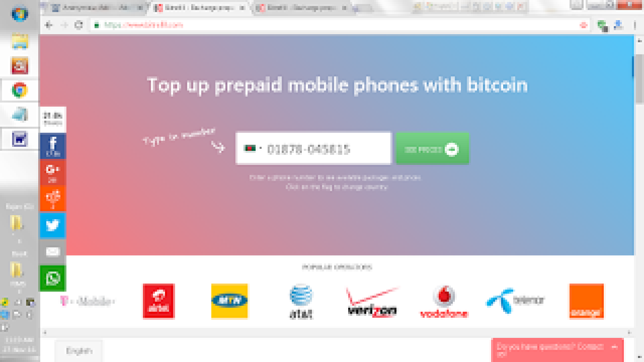The width and height of the screenshot is (644, 362).
Task: Share on Reddit from the sidebar
Action: tap(53, 199)
